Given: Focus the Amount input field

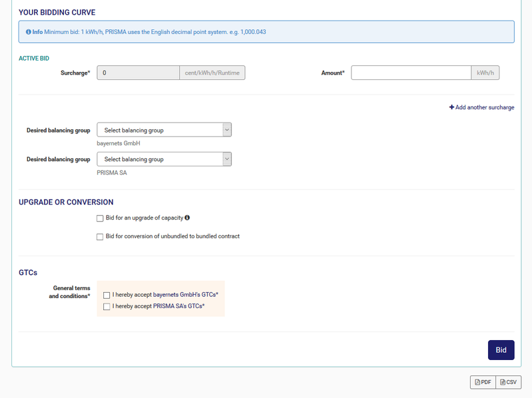Looking at the screenshot, I should click(x=411, y=73).
